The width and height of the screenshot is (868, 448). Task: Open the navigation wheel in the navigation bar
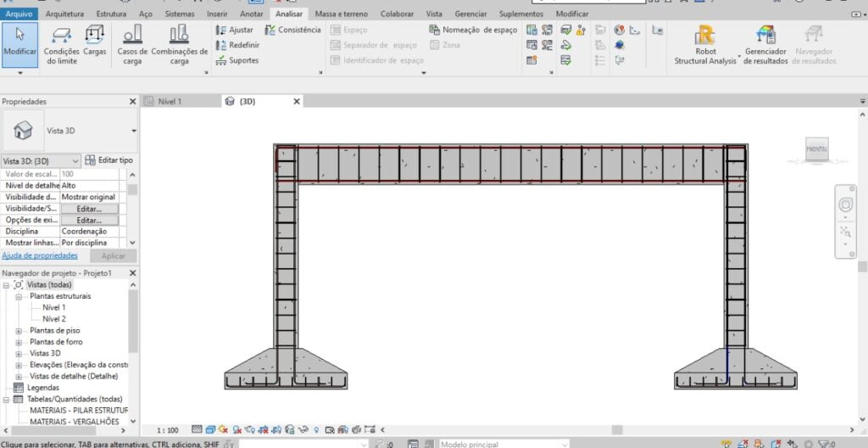pos(845,204)
